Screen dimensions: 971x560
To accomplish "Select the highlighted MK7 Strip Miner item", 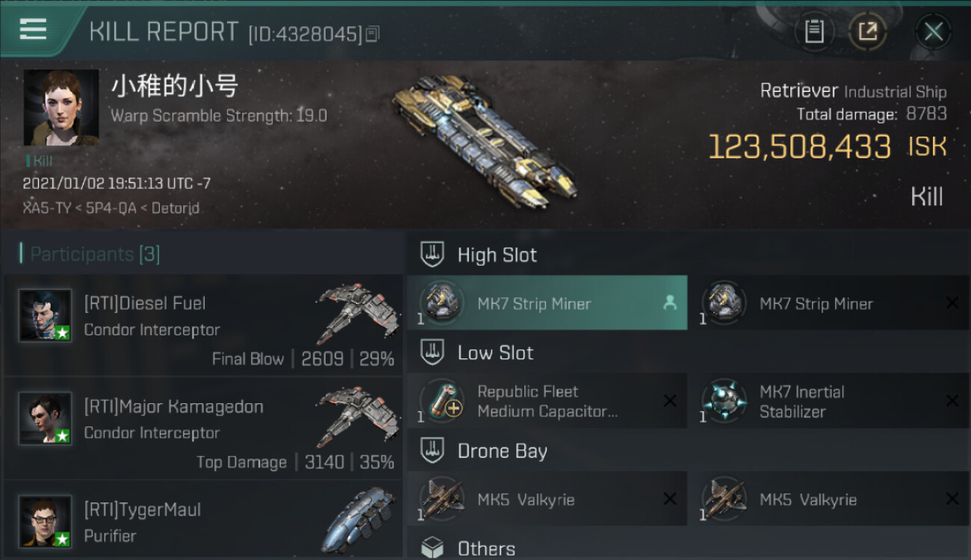I will pyautogui.click(x=547, y=302).
